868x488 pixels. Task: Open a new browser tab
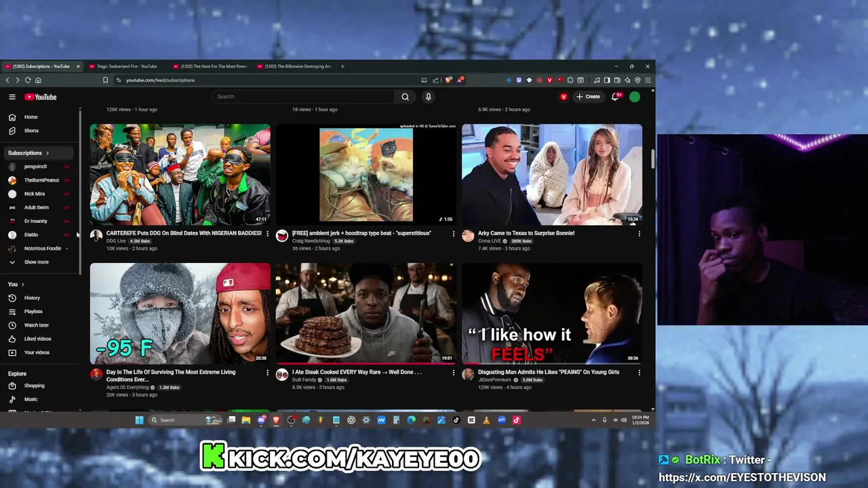click(342, 66)
